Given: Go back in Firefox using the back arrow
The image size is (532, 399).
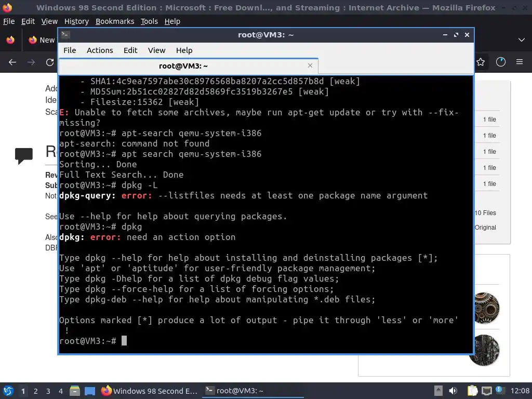Looking at the screenshot, I should pos(12,62).
